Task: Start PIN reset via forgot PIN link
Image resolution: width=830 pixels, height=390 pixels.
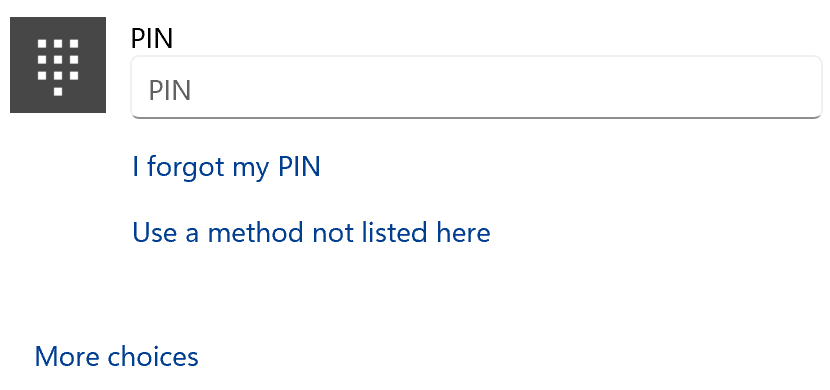Action: [x=226, y=167]
